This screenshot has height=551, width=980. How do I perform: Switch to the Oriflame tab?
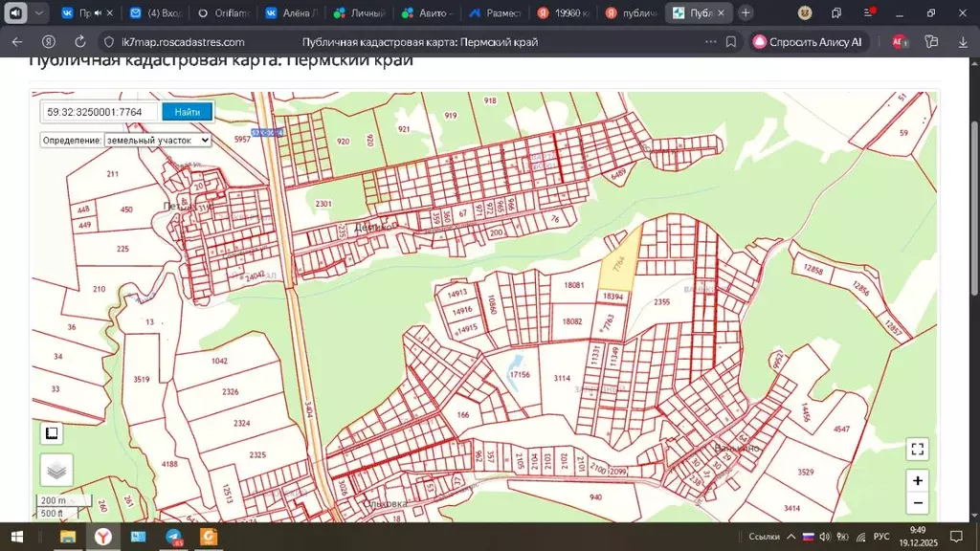coord(225,13)
